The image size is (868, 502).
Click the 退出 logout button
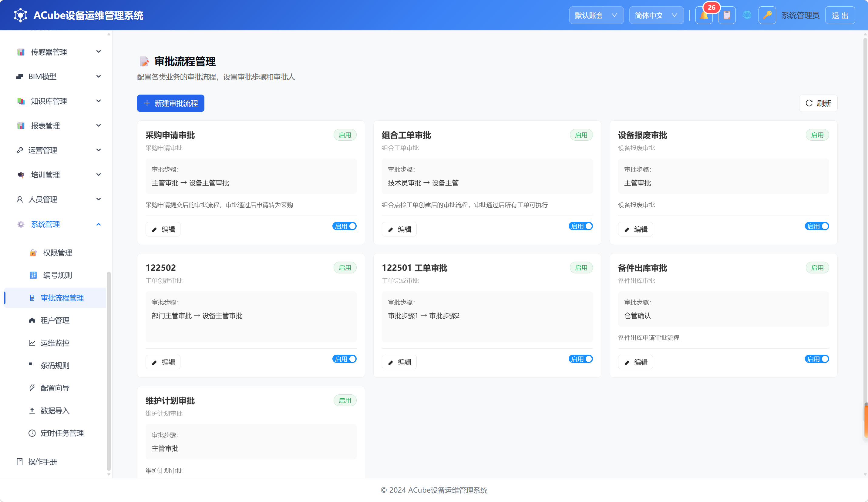point(840,15)
